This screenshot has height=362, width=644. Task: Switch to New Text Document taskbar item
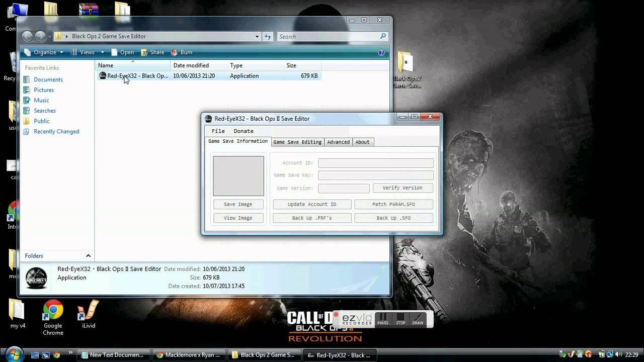[x=115, y=355]
